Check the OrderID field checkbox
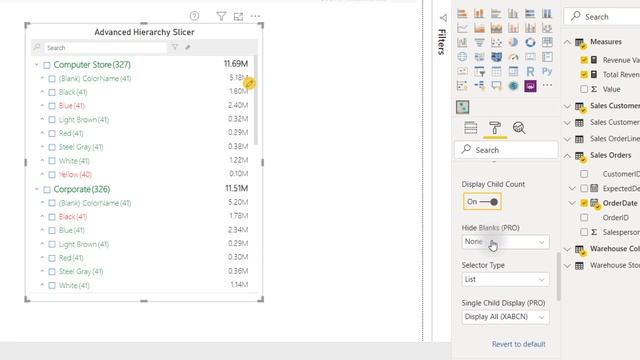 coord(584,218)
